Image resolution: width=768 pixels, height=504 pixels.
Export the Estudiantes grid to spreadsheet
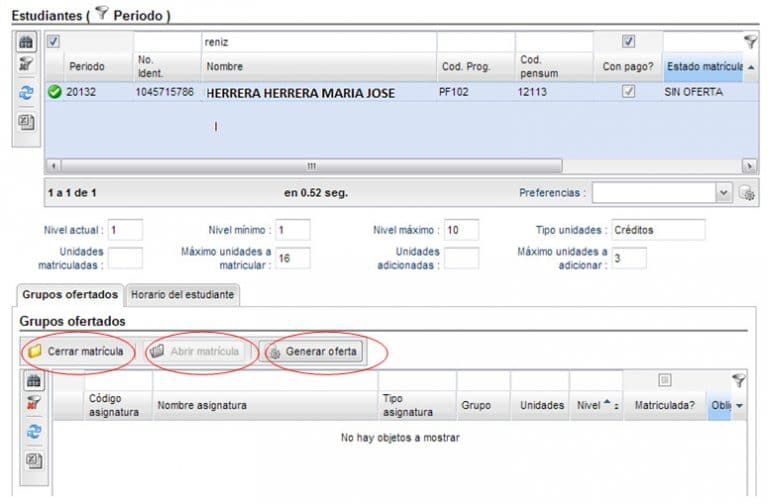pyautogui.click(x=27, y=122)
